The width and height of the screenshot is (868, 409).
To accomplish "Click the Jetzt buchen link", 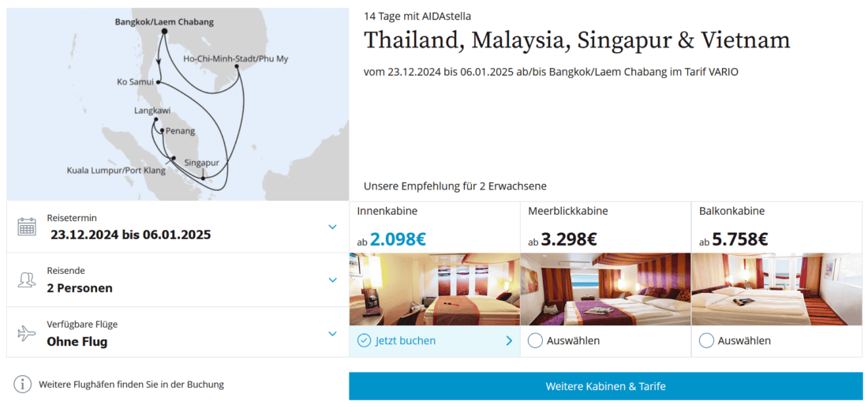I will (x=406, y=341).
